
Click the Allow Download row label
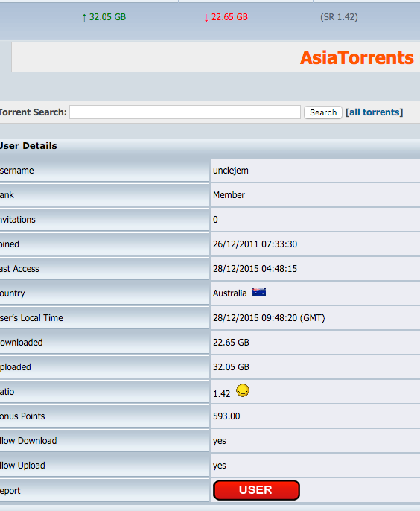coord(28,441)
